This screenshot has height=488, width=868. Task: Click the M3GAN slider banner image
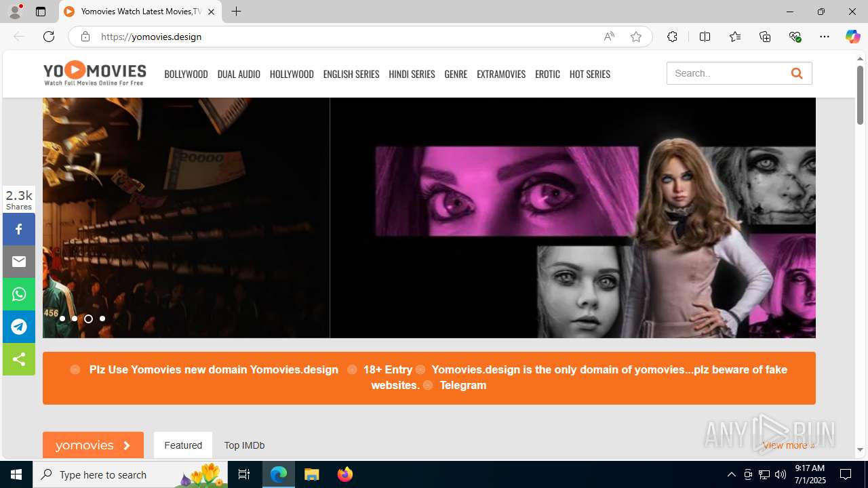tap(573, 218)
